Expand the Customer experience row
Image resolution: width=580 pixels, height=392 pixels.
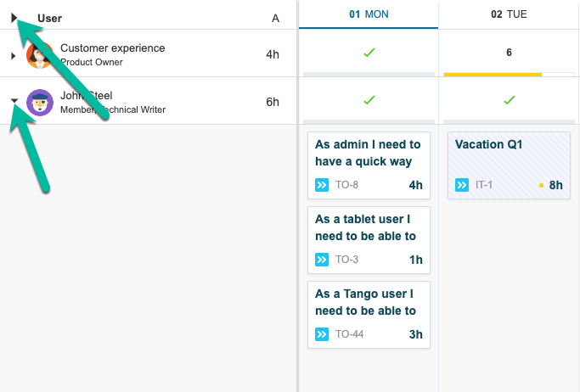tap(14, 55)
